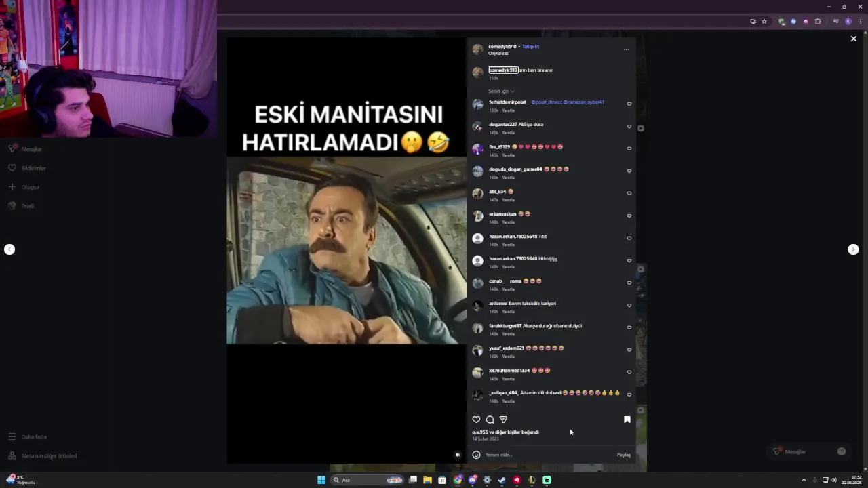View likes list 'o.e.955 ve diğer kişiler beğendi'
This screenshot has width=868, height=488.
(506, 432)
